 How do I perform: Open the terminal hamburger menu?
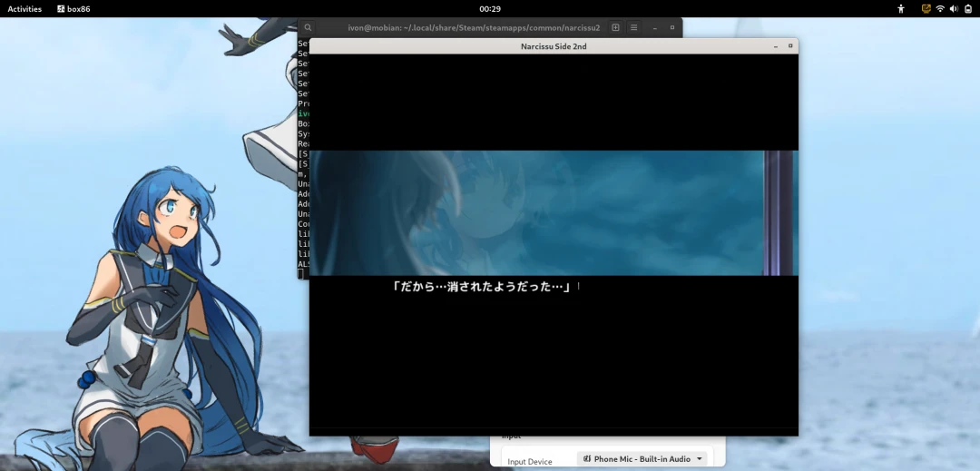[x=633, y=27]
